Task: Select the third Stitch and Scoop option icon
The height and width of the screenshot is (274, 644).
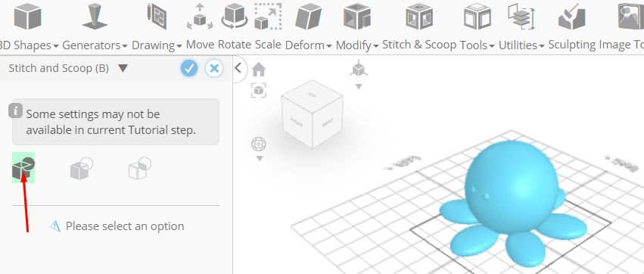Action: click(140, 168)
